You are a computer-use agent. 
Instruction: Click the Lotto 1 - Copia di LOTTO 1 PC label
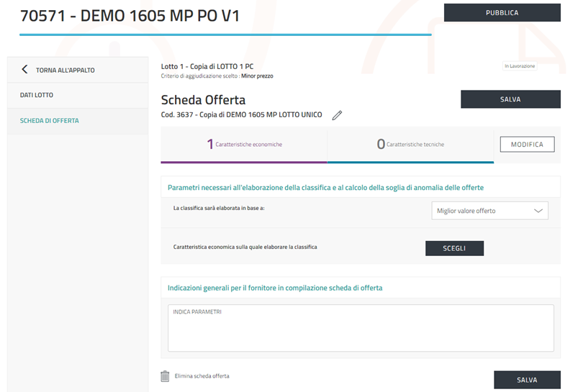207,66
